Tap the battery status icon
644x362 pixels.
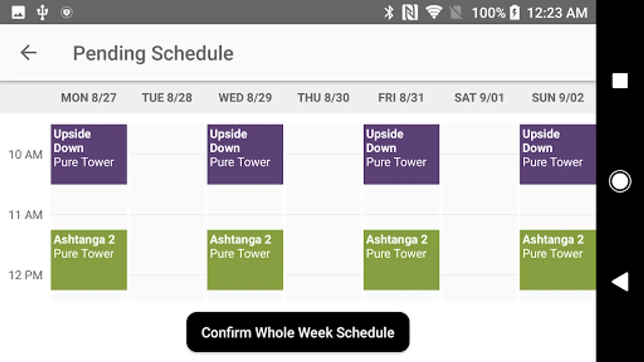(514, 12)
